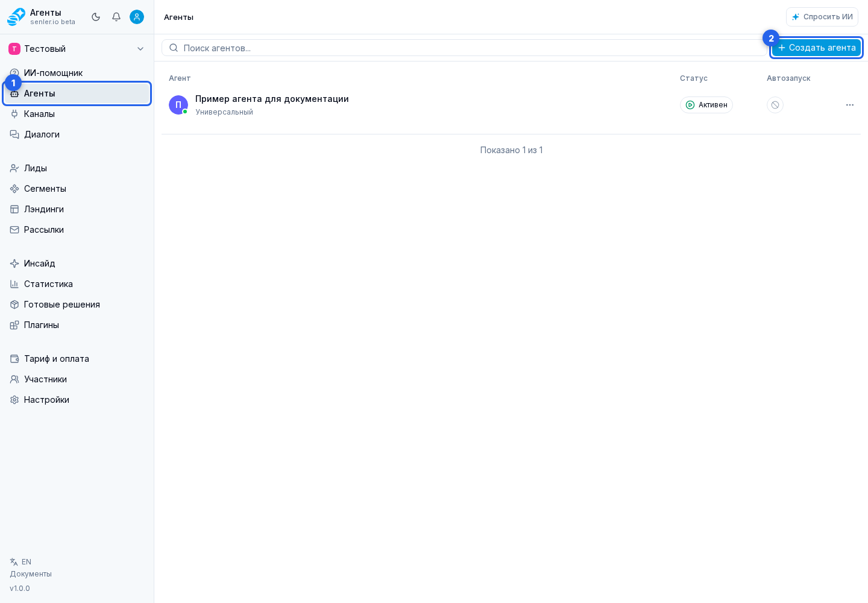Viewport: 868px width, 603px height.
Task: Open user profile avatar
Action: tap(137, 17)
